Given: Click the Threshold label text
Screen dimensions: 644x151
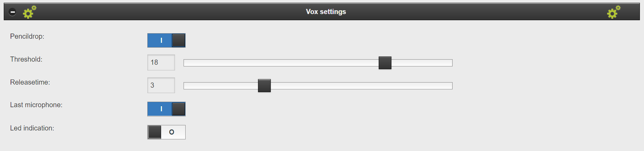Looking at the screenshot, I should pos(26,59).
